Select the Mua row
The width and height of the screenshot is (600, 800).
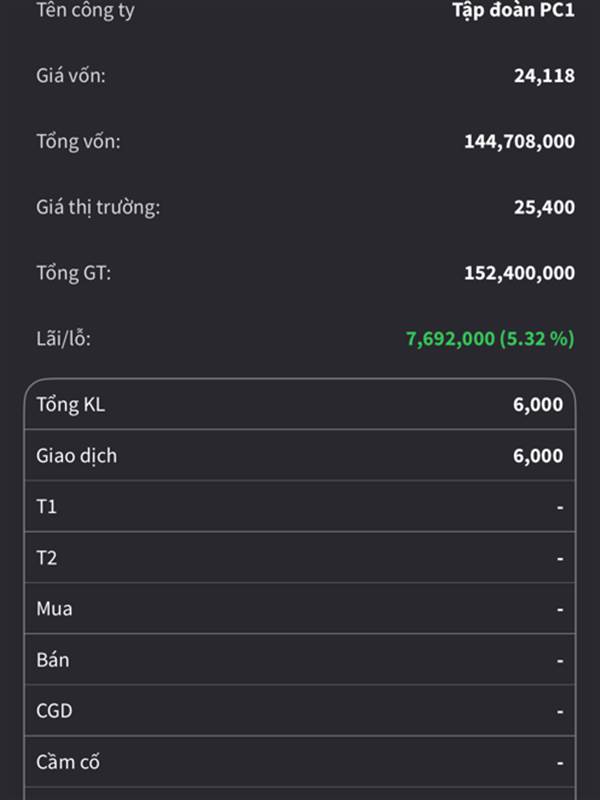pyautogui.click(x=300, y=609)
